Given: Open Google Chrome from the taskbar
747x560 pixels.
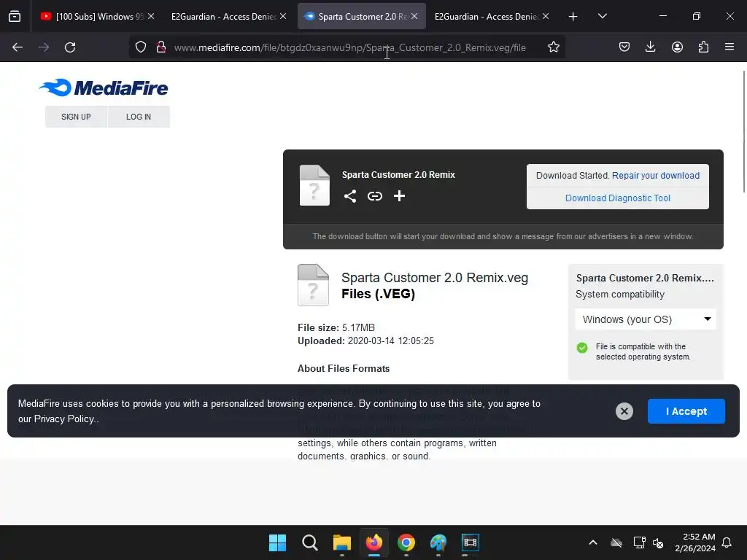Looking at the screenshot, I should tap(406, 542).
